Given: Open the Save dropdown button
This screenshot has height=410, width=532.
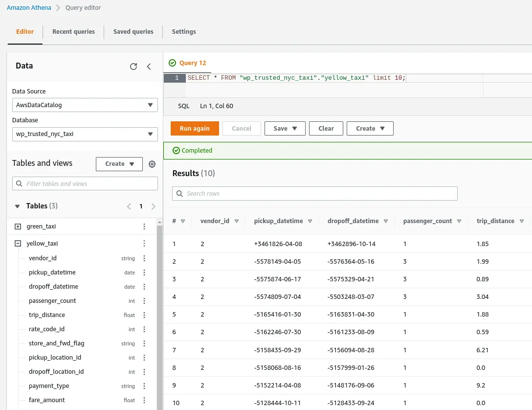Looking at the screenshot, I should click(285, 128).
